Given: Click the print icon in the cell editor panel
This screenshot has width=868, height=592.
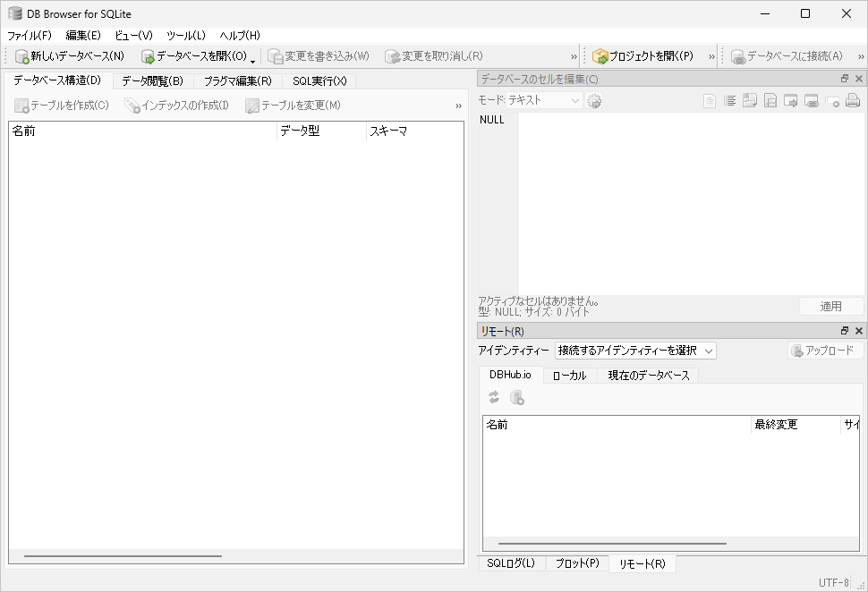Looking at the screenshot, I should [x=853, y=100].
